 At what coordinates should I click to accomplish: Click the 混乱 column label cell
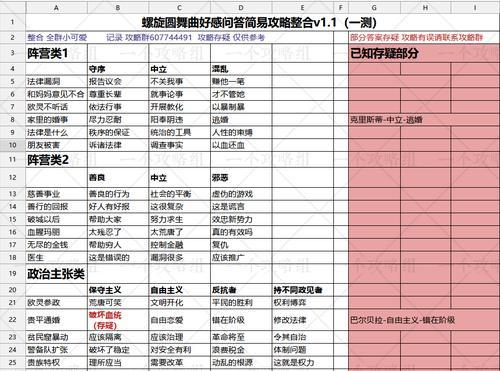[x=241, y=69]
